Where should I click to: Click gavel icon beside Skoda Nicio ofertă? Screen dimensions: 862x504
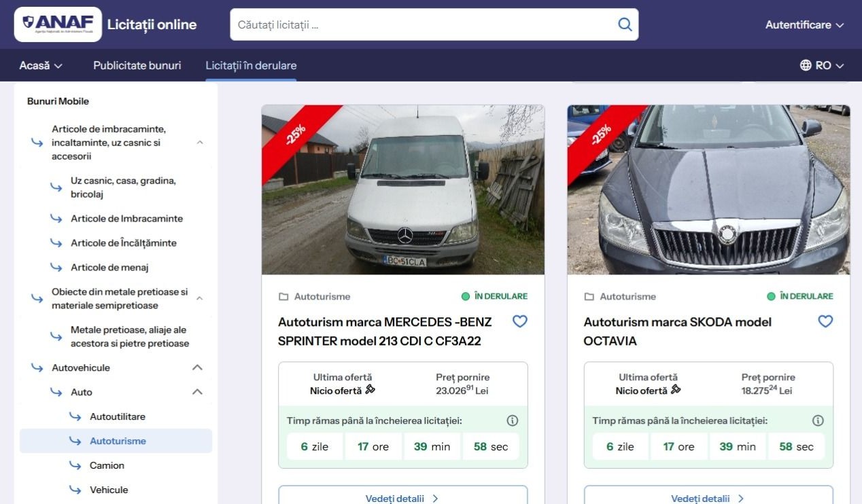click(676, 390)
